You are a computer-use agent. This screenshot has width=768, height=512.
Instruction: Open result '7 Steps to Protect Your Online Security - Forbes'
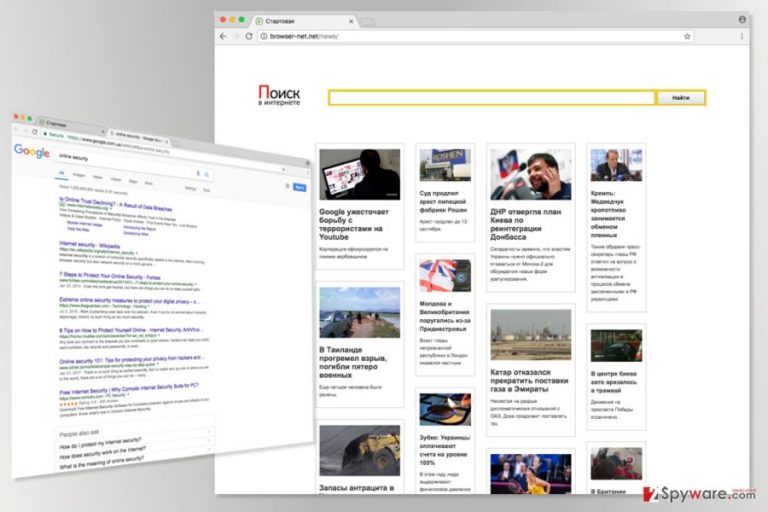click(110, 275)
